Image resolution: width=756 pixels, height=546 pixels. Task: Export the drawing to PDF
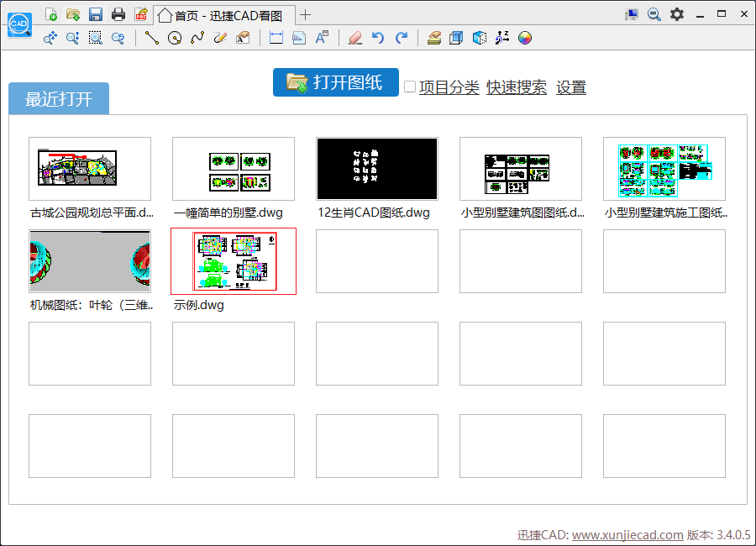[141, 14]
